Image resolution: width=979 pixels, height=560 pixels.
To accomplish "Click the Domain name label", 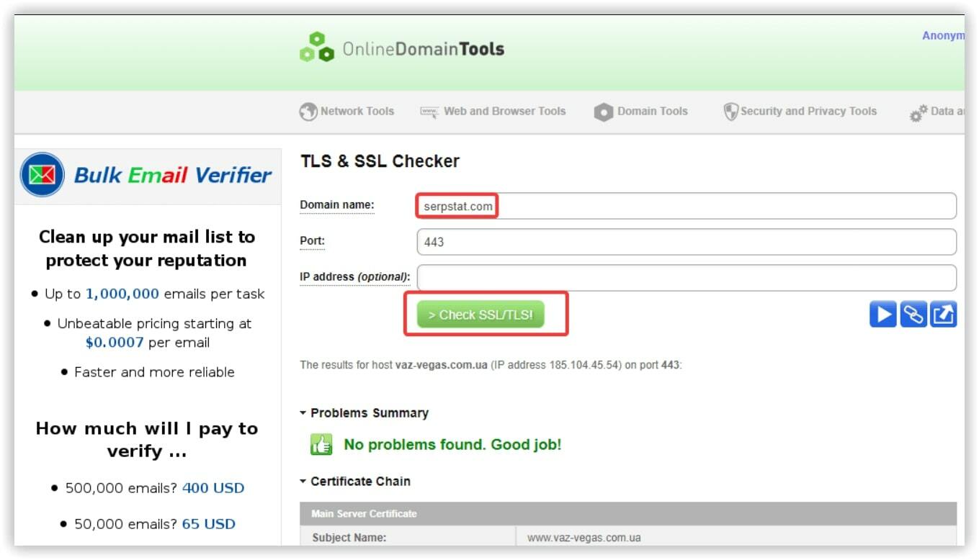I will point(337,205).
